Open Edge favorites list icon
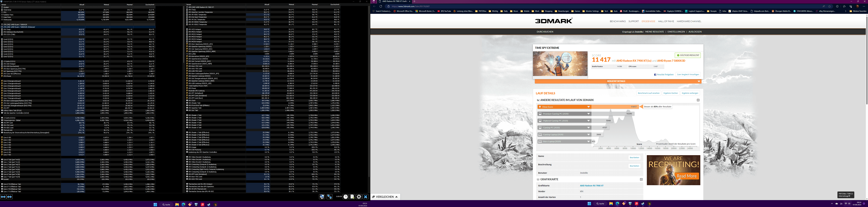Image resolution: width=868 pixels, height=207 pixels. click(844, 6)
